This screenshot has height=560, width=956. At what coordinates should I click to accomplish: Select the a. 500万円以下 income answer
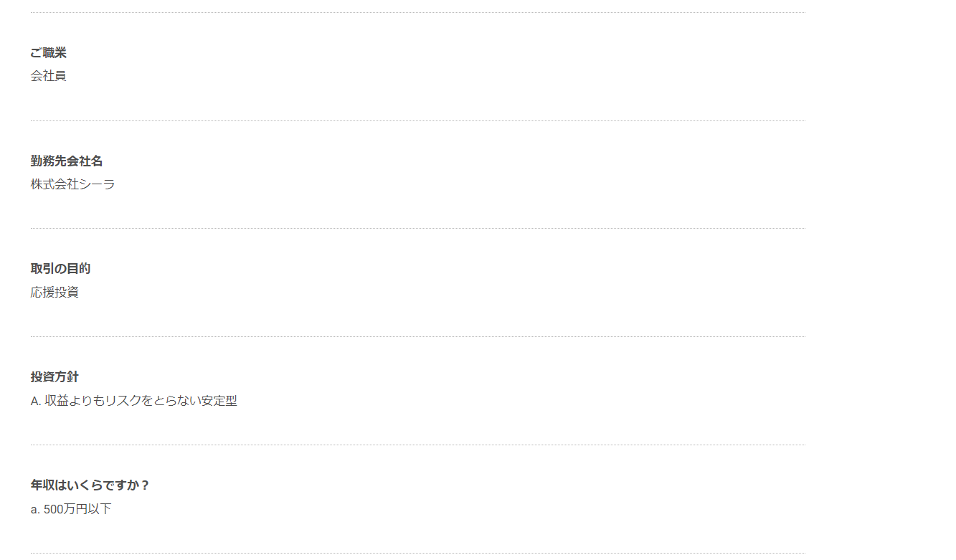coord(71,509)
